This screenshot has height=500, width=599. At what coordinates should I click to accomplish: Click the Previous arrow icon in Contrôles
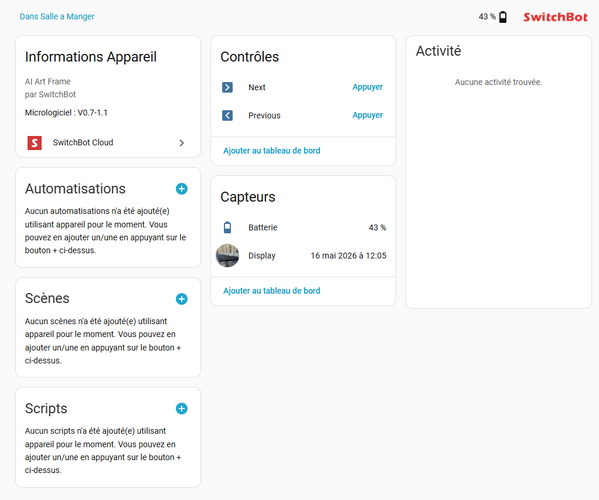pyautogui.click(x=227, y=115)
